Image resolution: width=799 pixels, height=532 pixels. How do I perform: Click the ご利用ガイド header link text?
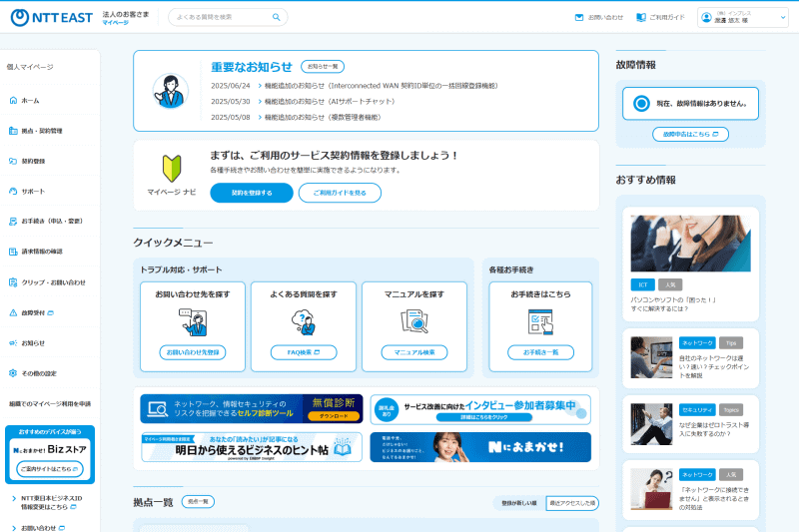667,17
